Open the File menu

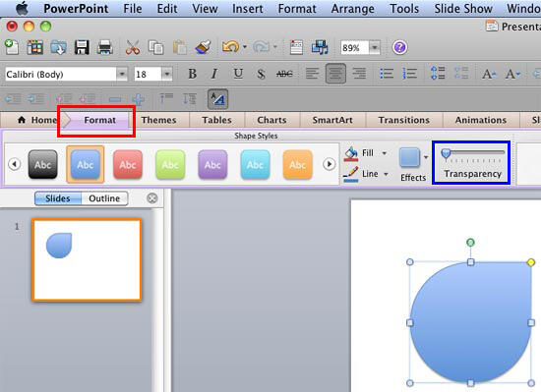click(133, 8)
